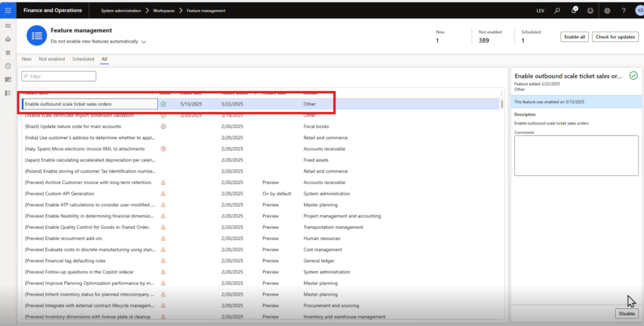644x326 pixels.
Task: Select '(Preview) Custom API Generation' row
Action: point(262,193)
